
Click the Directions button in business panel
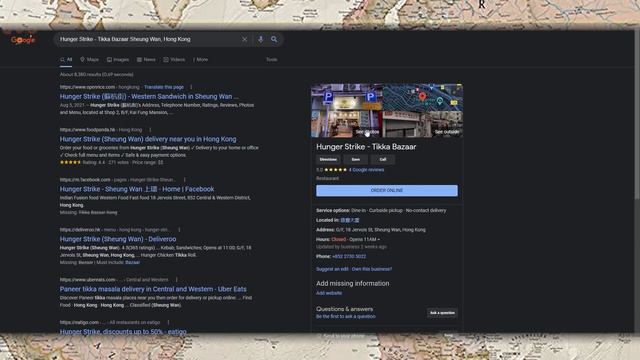click(x=328, y=160)
